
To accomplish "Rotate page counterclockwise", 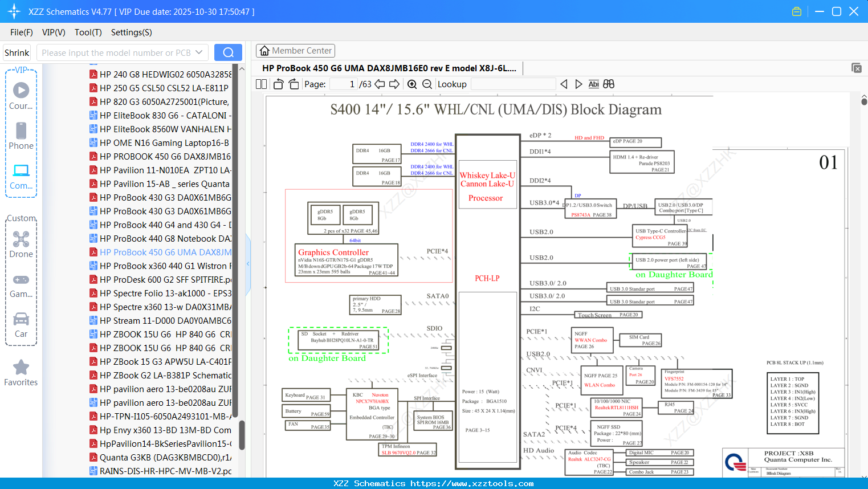I will click(x=278, y=84).
